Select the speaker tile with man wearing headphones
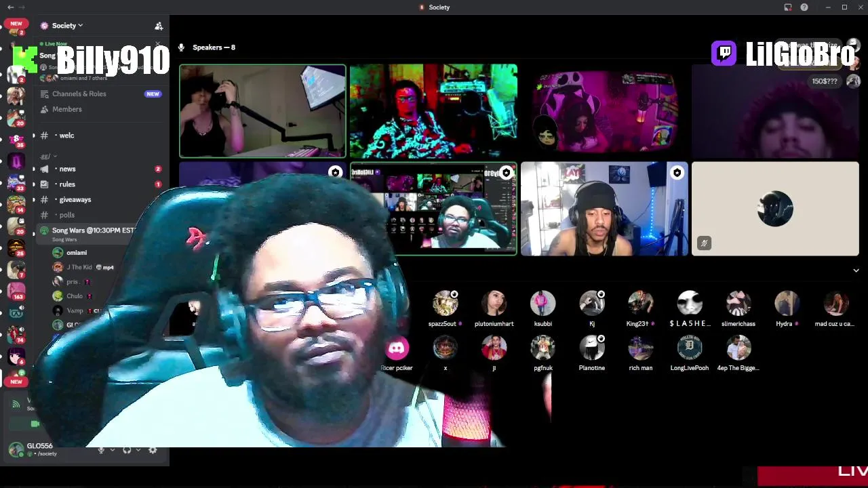Viewport: 868px width, 488px height. click(604, 209)
